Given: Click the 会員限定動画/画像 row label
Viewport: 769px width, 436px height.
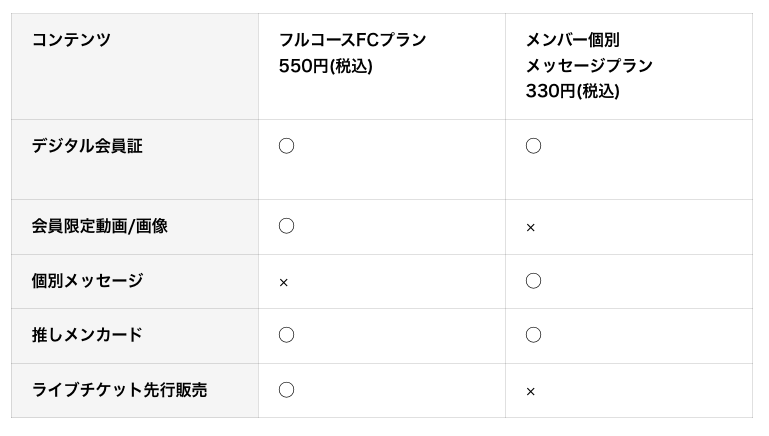Looking at the screenshot, I should (x=100, y=226).
